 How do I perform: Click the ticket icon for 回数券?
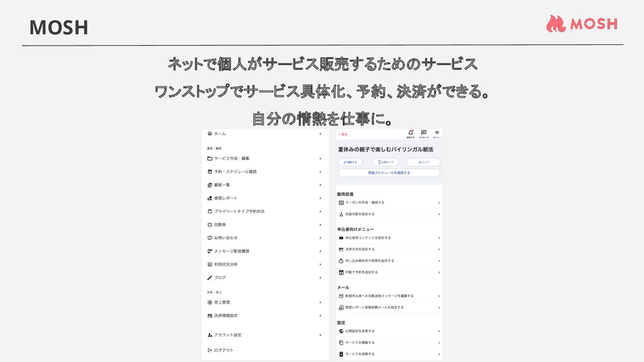[210, 225]
